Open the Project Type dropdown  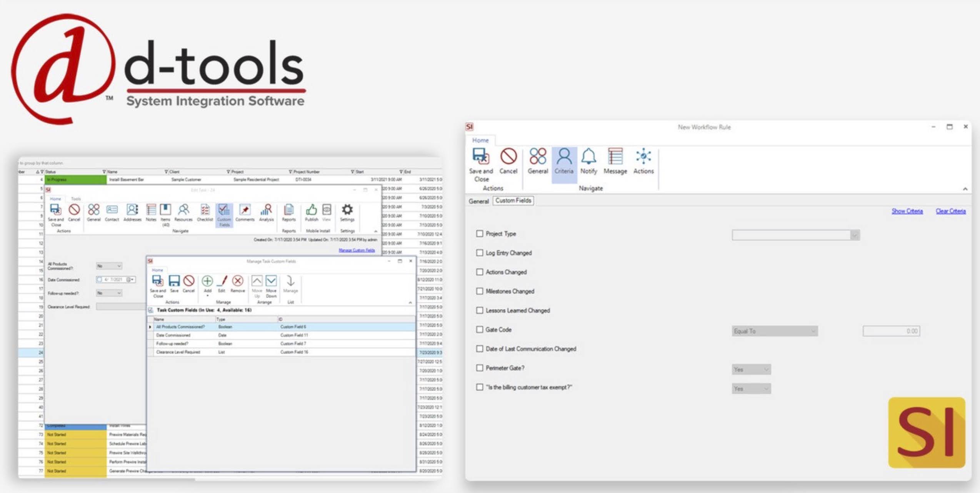pos(855,235)
